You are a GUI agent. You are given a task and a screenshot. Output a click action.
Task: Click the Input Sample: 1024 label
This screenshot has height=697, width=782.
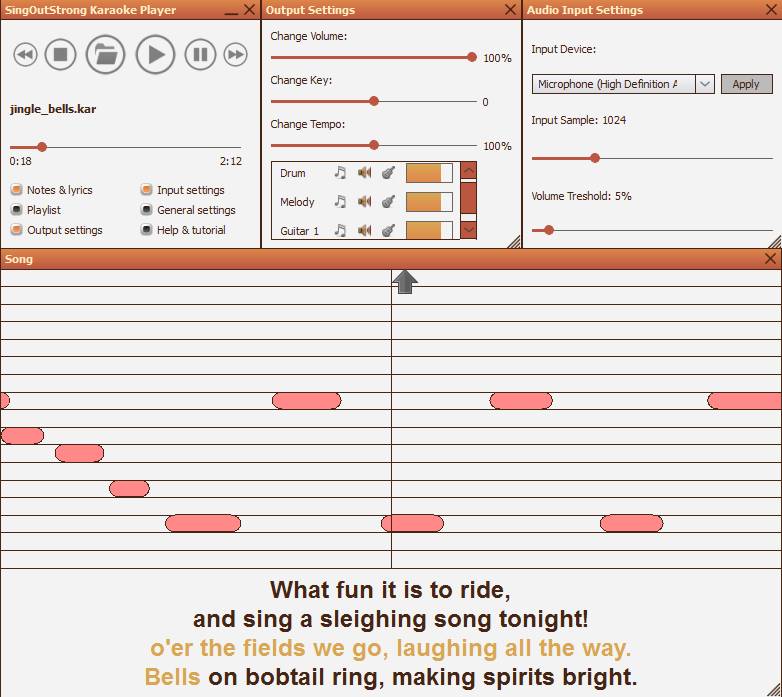click(x=579, y=120)
